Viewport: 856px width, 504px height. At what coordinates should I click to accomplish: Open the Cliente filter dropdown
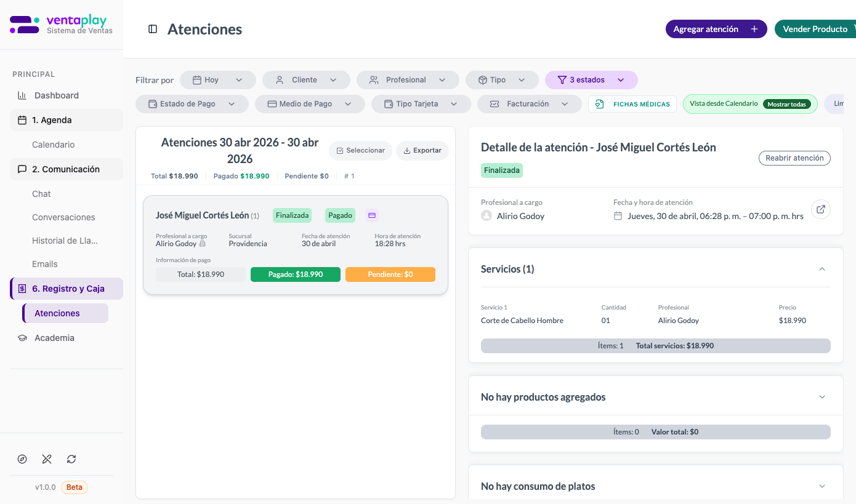click(x=306, y=80)
